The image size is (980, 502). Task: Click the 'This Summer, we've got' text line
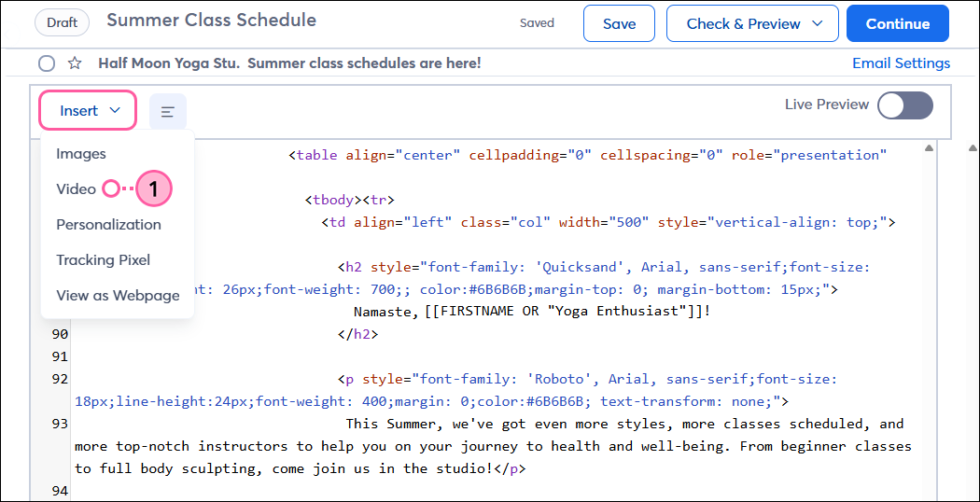tap(625, 424)
